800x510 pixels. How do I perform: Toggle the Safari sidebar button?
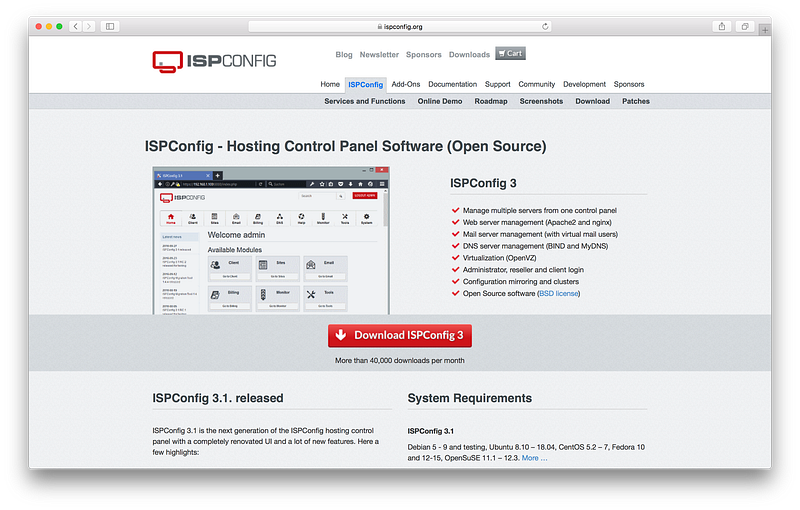[x=110, y=27]
